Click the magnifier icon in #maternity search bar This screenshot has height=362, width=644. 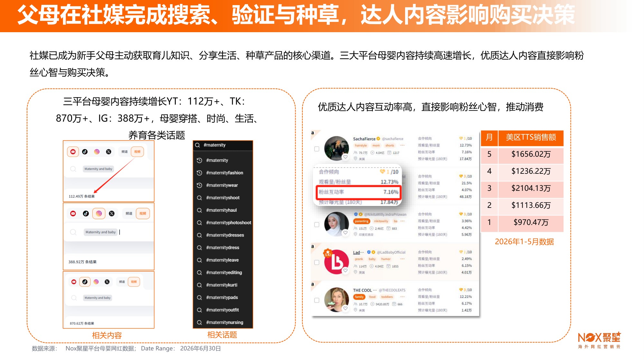(x=198, y=145)
